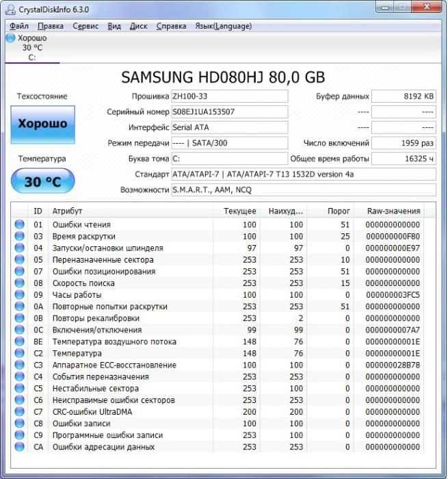Click status icon for Ошибки адресации данных row
This screenshot has width=448, height=479.
20,446
